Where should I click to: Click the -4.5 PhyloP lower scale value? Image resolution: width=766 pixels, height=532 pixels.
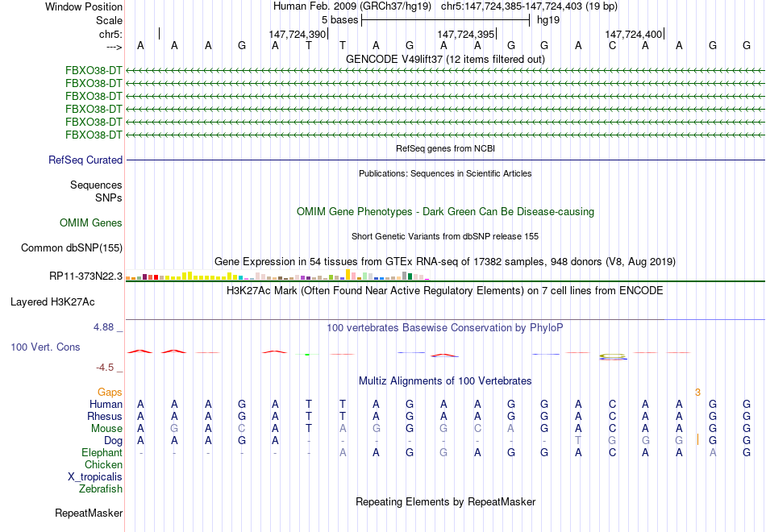coord(105,368)
